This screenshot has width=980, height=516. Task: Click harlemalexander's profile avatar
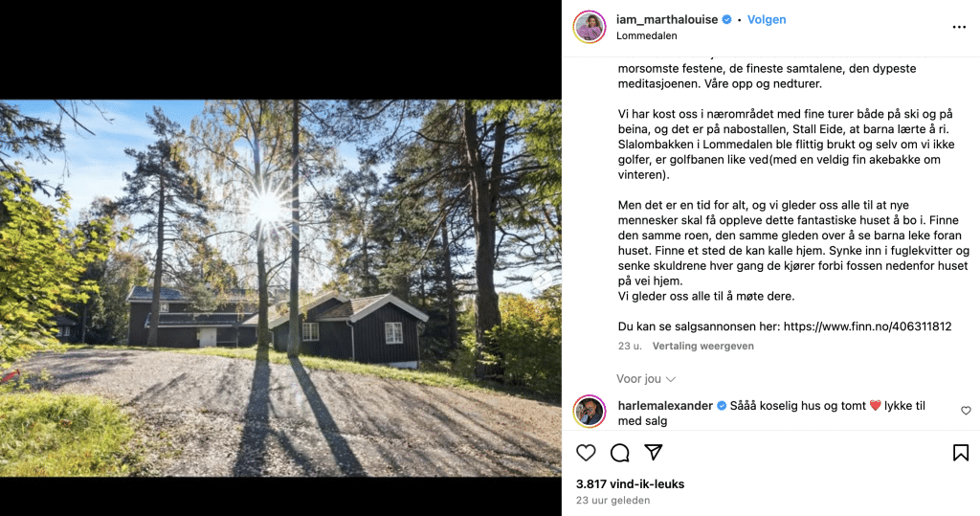(x=590, y=412)
